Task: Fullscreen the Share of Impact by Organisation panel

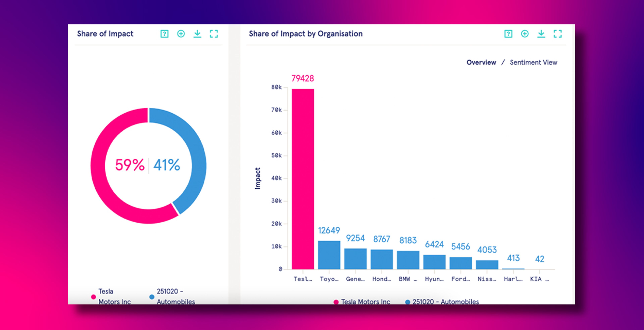Action: [x=558, y=34]
